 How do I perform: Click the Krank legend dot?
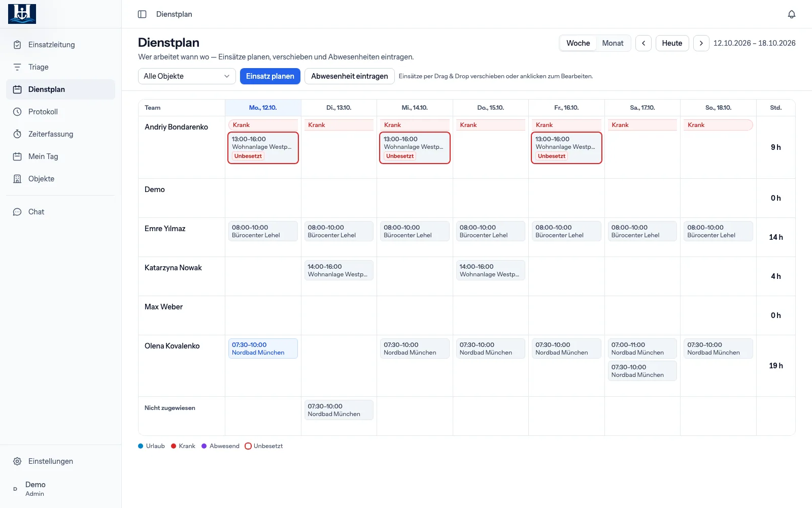click(x=174, y=446)
